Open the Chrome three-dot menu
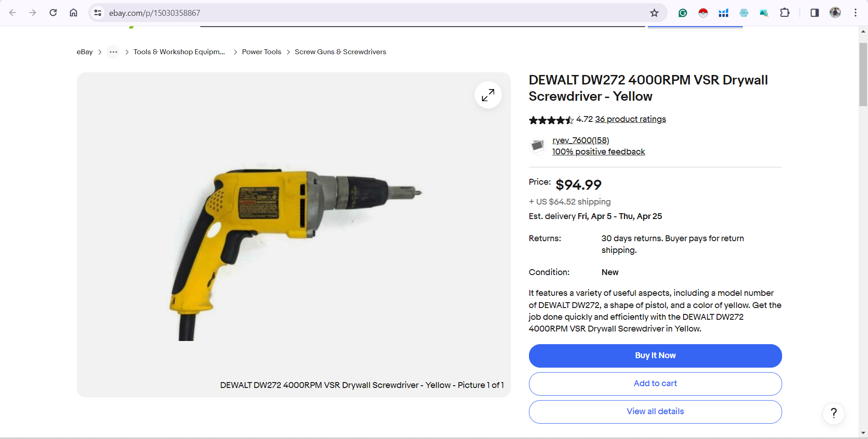This screenshot has height=439, width=868. pos(855,13)
